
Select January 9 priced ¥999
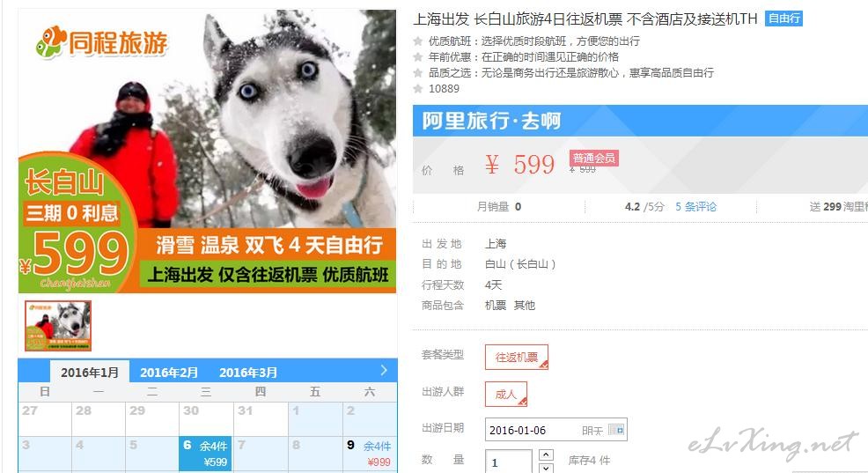(x=370, y=454)
